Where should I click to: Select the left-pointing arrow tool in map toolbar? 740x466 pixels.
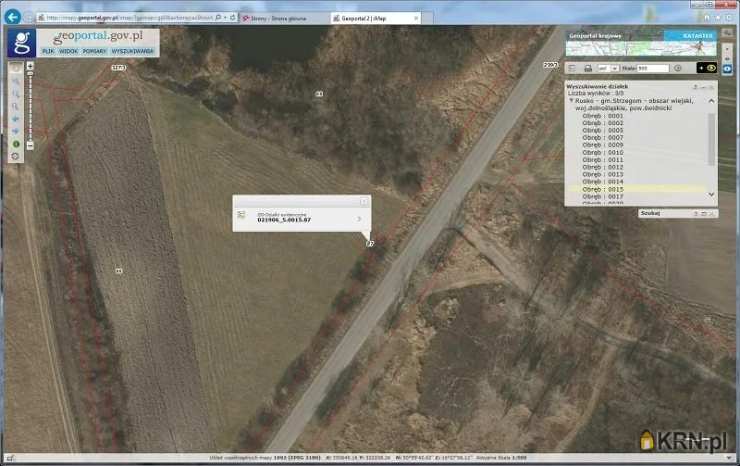(x=15, y=117)
